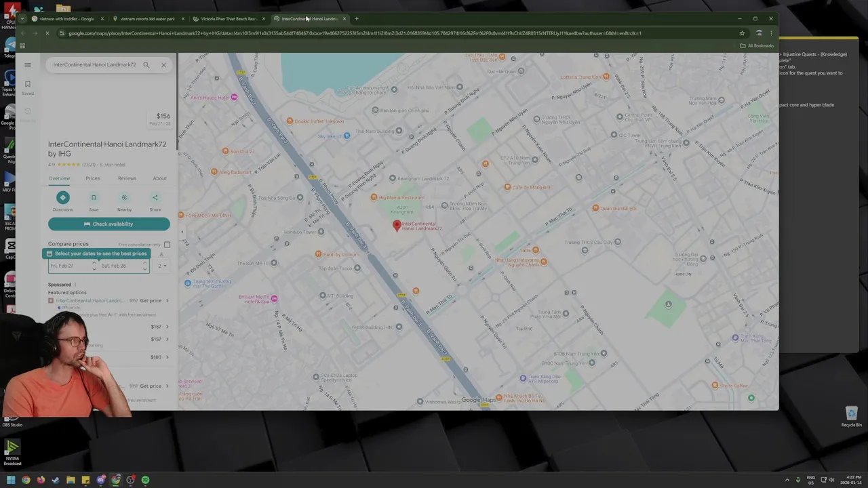Show hidden system tray icons

point(787,480)
